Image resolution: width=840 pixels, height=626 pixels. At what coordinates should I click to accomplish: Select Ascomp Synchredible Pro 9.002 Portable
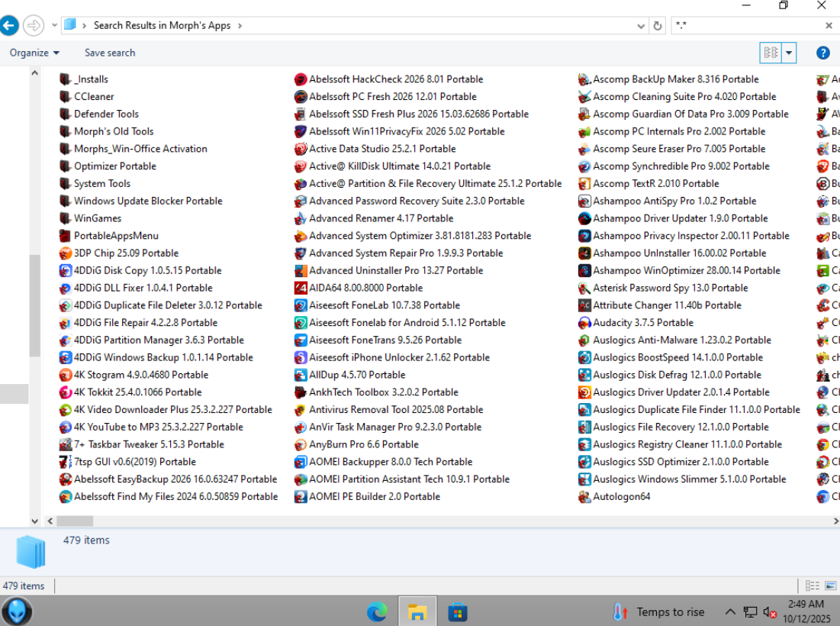click(674, 166)
